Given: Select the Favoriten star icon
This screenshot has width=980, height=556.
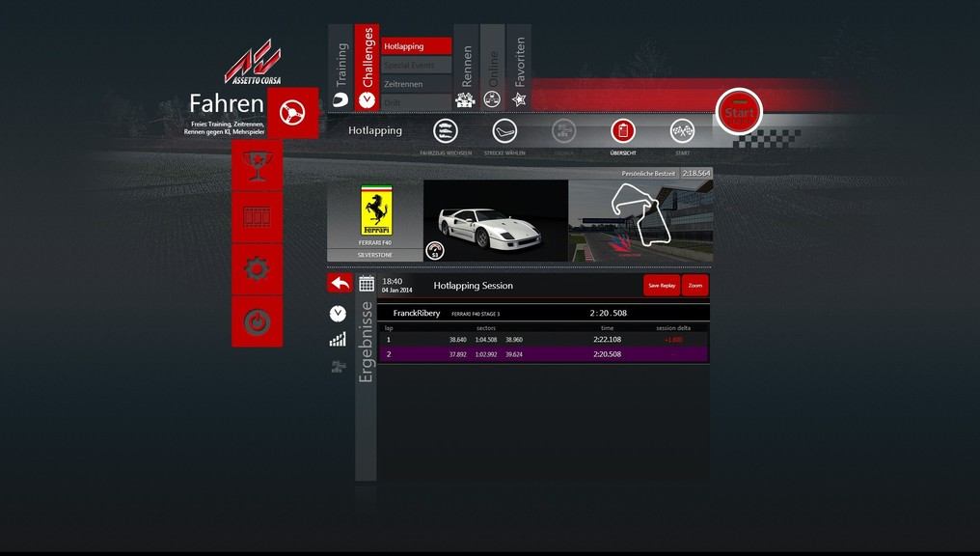Looking at the screenshot, I should (x=519, y=98).
